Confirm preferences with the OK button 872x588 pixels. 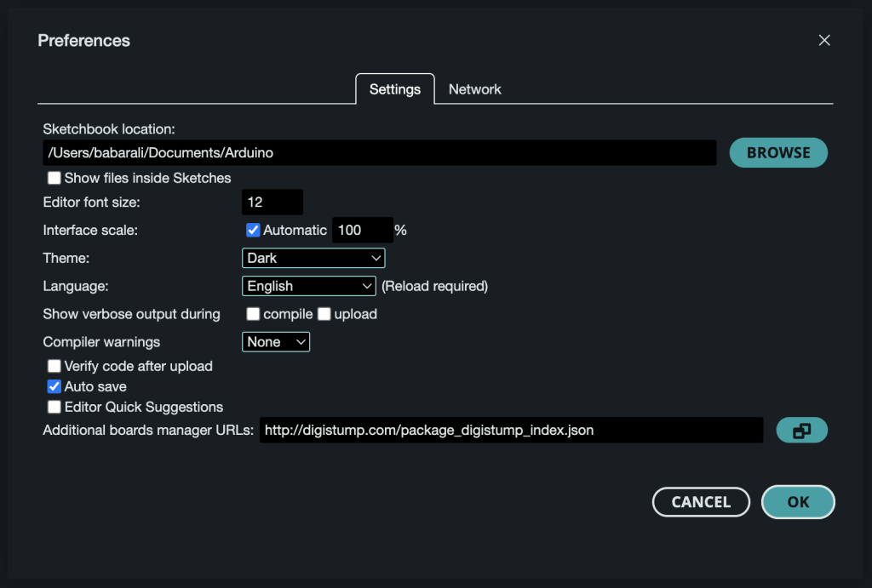click(798, 502)
